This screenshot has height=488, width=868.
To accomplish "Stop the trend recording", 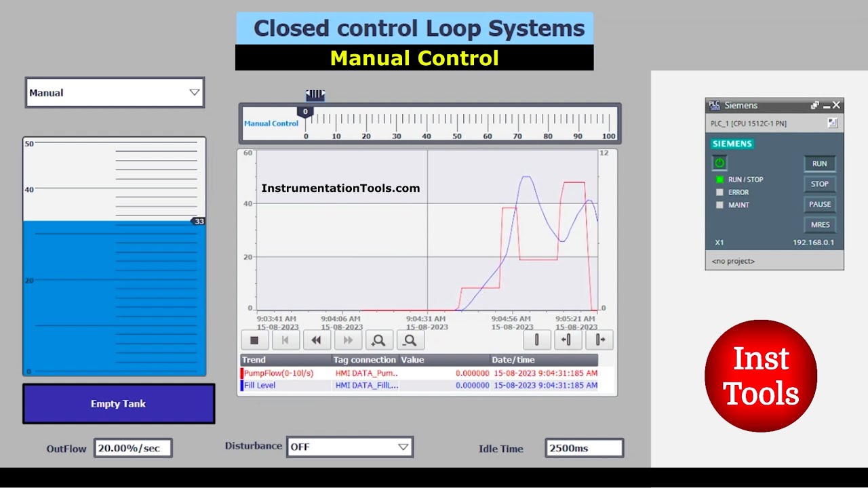I will coord(254,340).
